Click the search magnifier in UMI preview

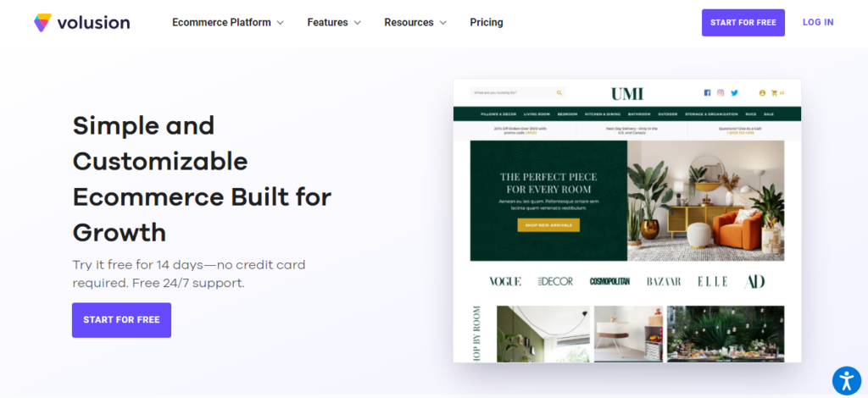tap(559, 93)
